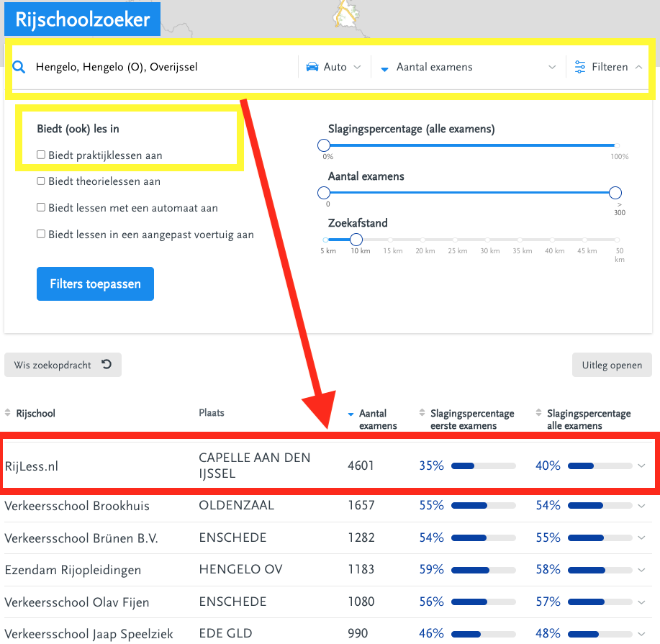Click the reset arrow icon on Wis zoekopdracht

click(x=107, y=364)
